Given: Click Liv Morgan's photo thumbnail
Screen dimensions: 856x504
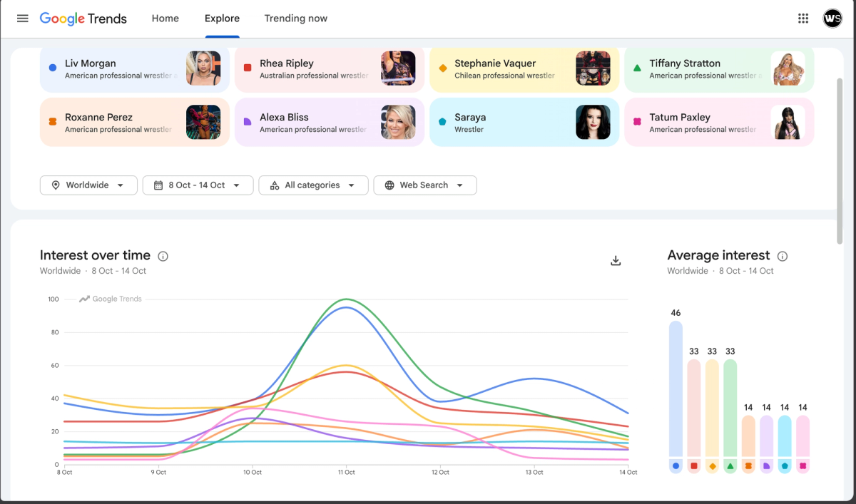Looking at the screenshot, I should 203,68.
